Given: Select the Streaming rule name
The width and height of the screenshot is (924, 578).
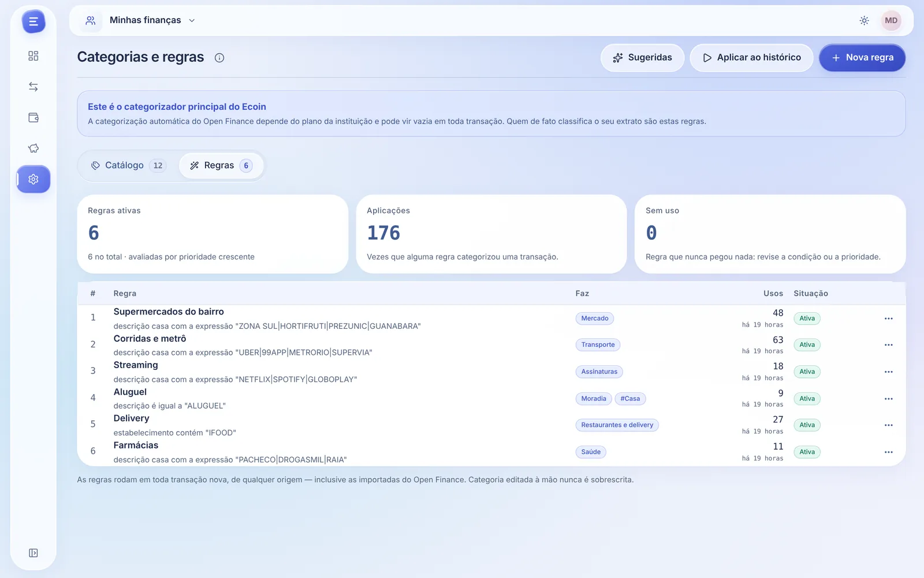Looking at the screenshot, I should (136, 365).
